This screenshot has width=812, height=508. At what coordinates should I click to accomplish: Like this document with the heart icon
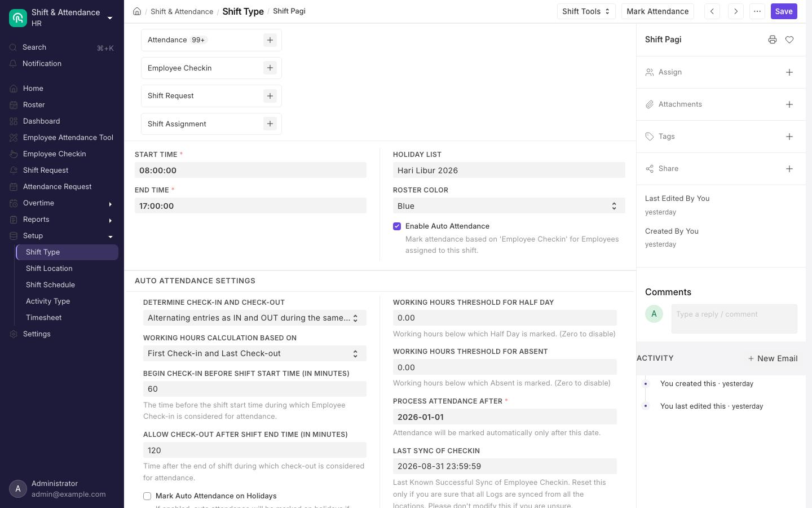[789, 40]
